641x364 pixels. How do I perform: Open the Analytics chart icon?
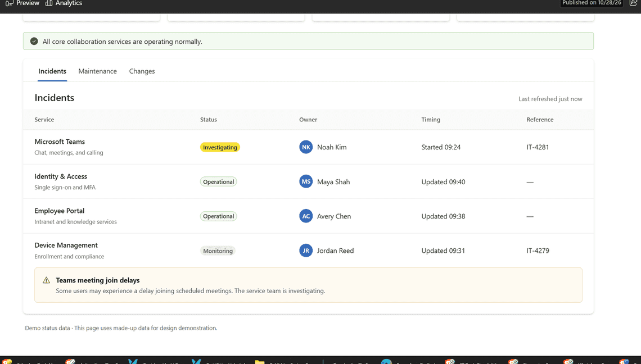pos(49,3)
